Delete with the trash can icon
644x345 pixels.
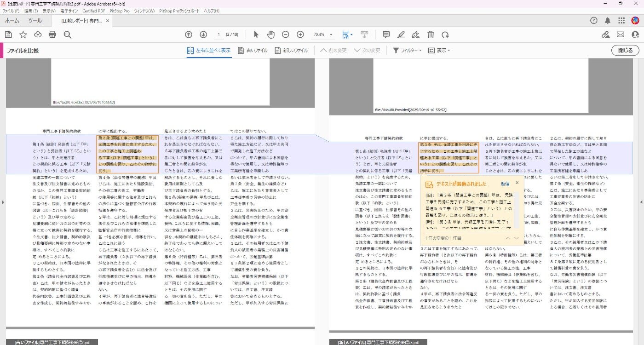(431, 34)
